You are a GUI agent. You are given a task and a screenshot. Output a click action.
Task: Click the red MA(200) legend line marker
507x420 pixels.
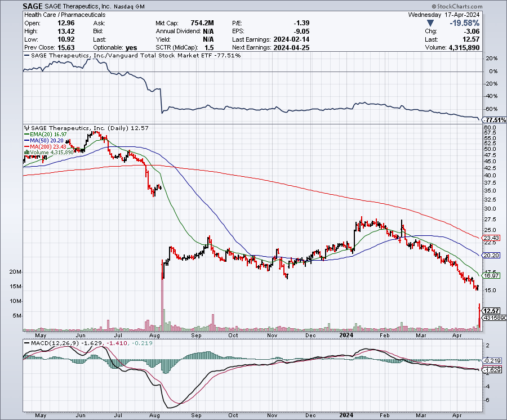(28, 145)
